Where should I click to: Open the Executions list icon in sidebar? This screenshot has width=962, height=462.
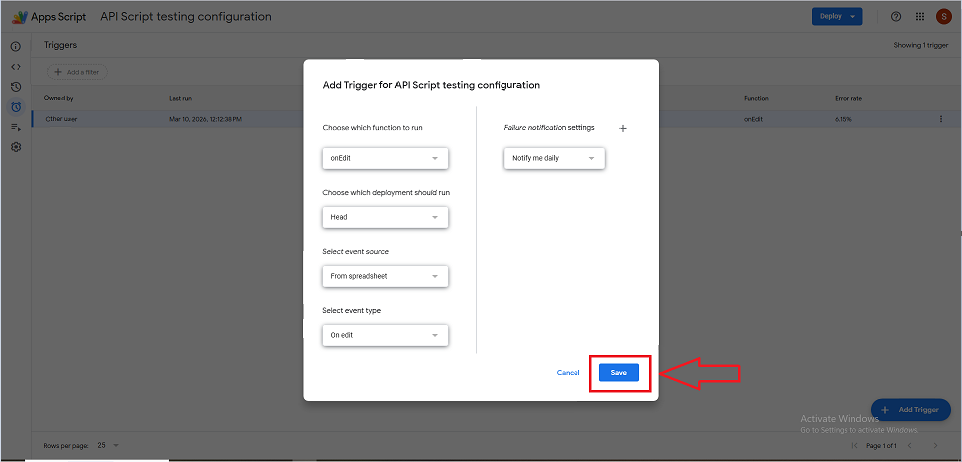coord(16,127)
